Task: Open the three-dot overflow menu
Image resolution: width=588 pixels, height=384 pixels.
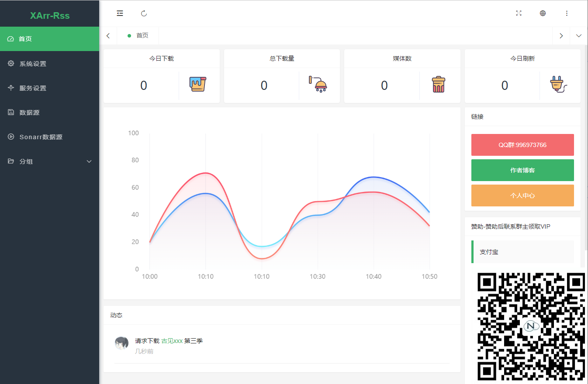Action: click(x=567, y=13)
